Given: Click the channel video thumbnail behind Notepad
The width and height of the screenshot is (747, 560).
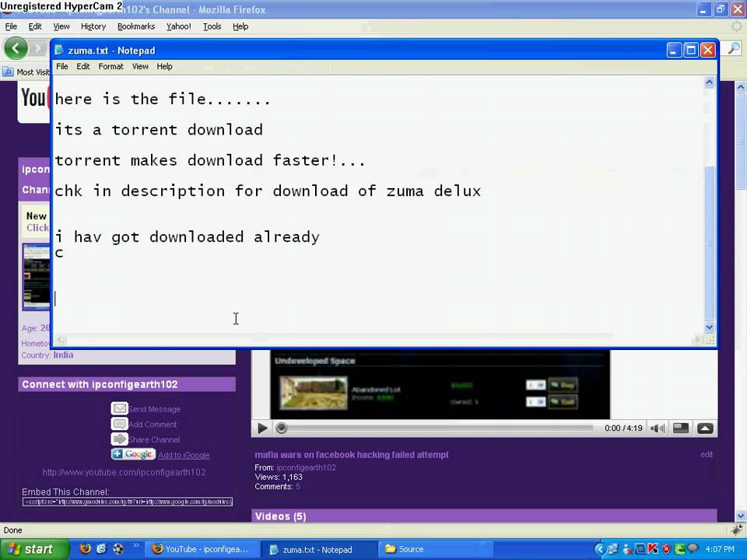Looking at the screenshot, I should (37, 277).
